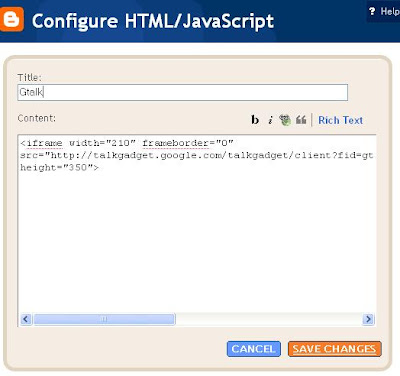The image size is (400, 376).
Task: Click the Help link in header
Action: pos(389,11)
